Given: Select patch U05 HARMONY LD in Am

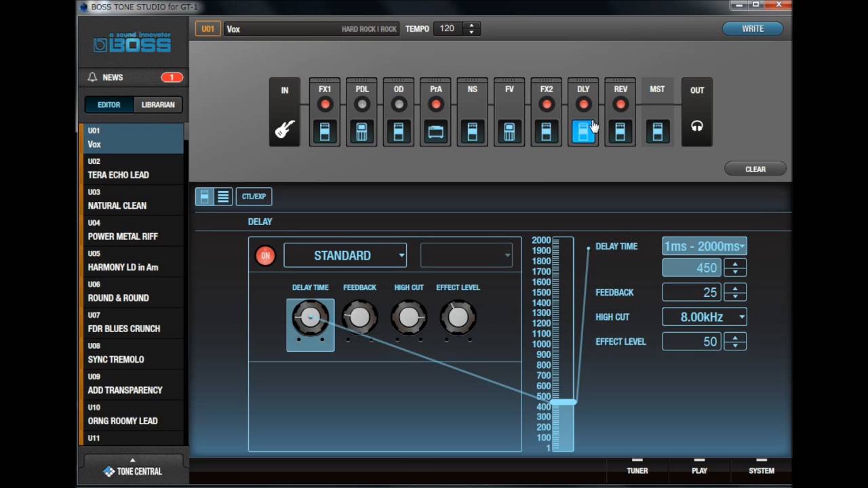Looking at the screenshot, I should tap(133, 261).
